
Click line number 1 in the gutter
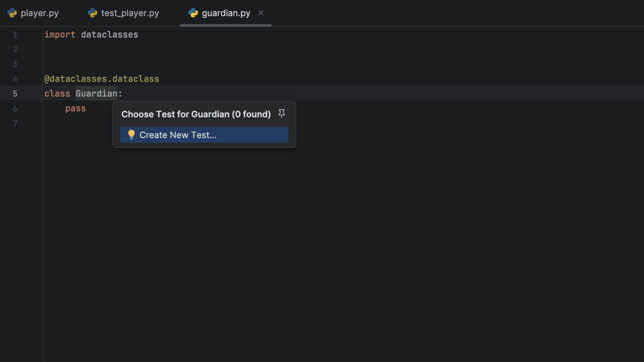coord(15,35)
